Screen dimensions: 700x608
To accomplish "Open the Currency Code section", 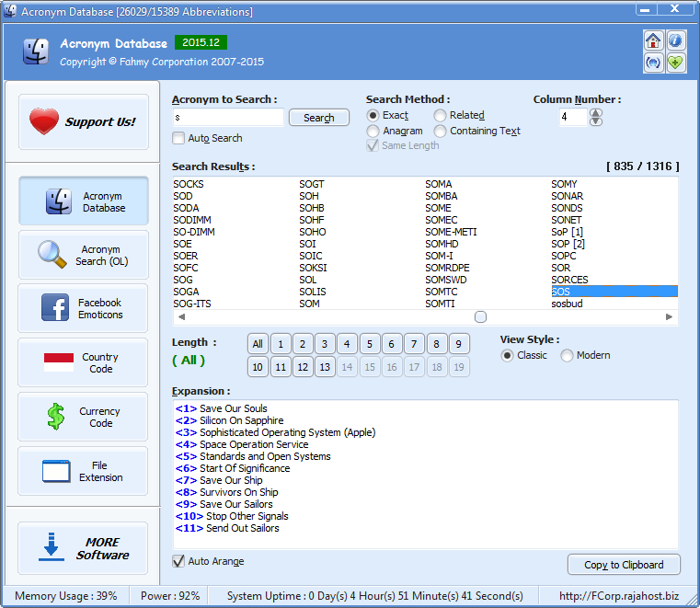I will pos(84,417).
